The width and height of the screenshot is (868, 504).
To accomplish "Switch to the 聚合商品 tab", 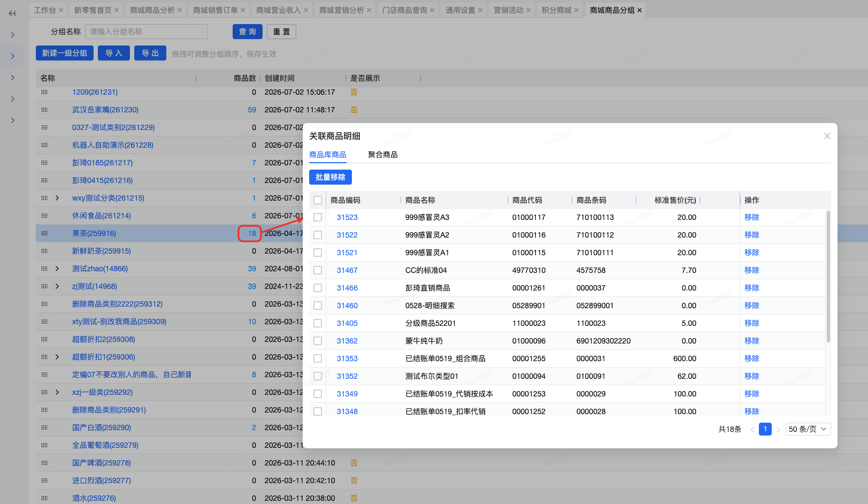I will pyautogui.click(x=383, y=155).
